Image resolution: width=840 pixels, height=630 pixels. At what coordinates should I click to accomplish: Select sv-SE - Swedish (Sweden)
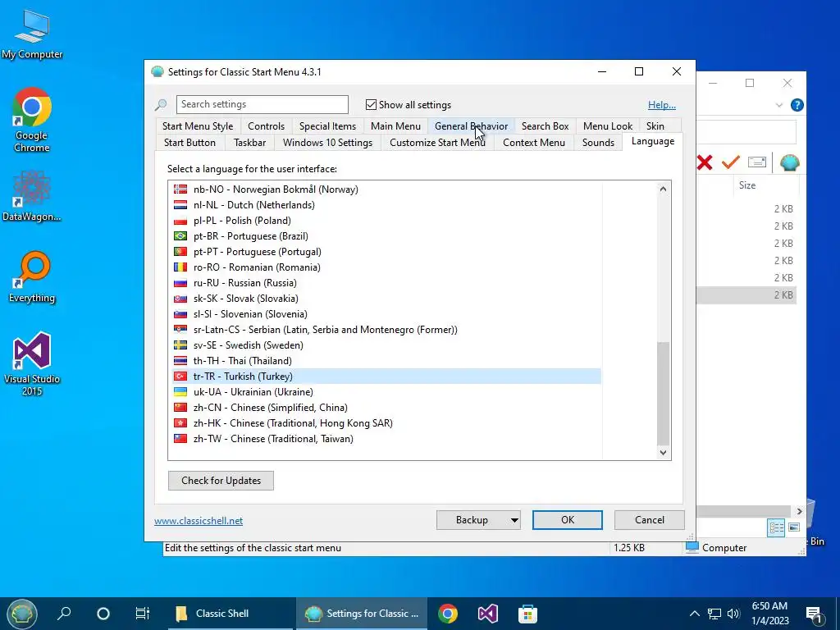point(386,345)
